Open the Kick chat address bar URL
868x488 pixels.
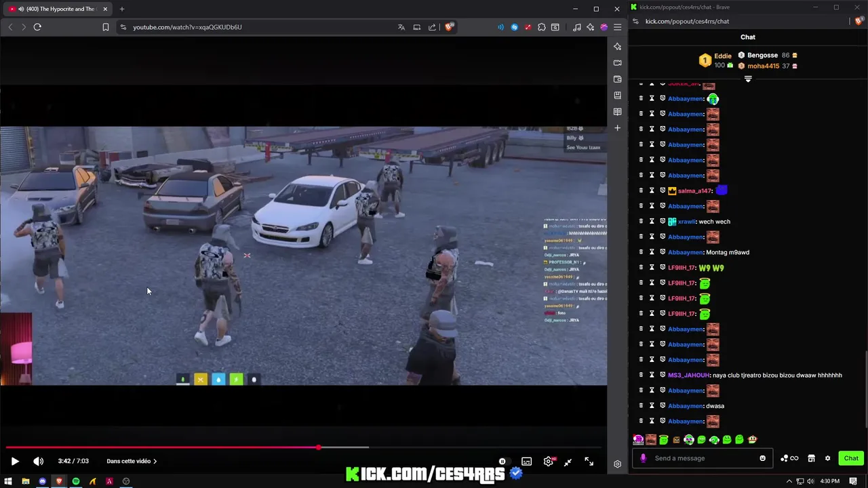(687, 21)
